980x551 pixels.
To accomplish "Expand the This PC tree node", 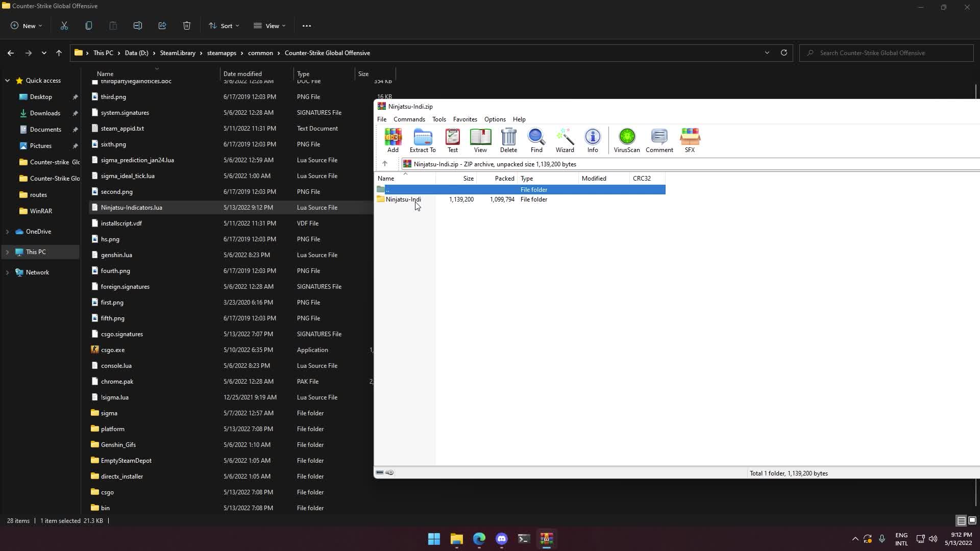I will (7, 252).
